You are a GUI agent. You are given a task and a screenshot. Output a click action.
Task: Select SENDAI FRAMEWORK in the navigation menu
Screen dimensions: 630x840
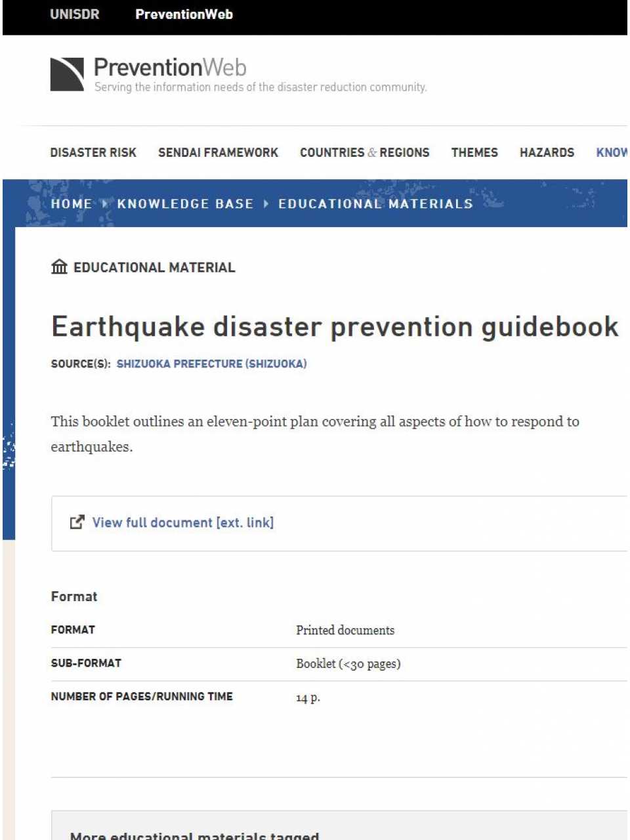pyautogui.click(x=218, y=152)
